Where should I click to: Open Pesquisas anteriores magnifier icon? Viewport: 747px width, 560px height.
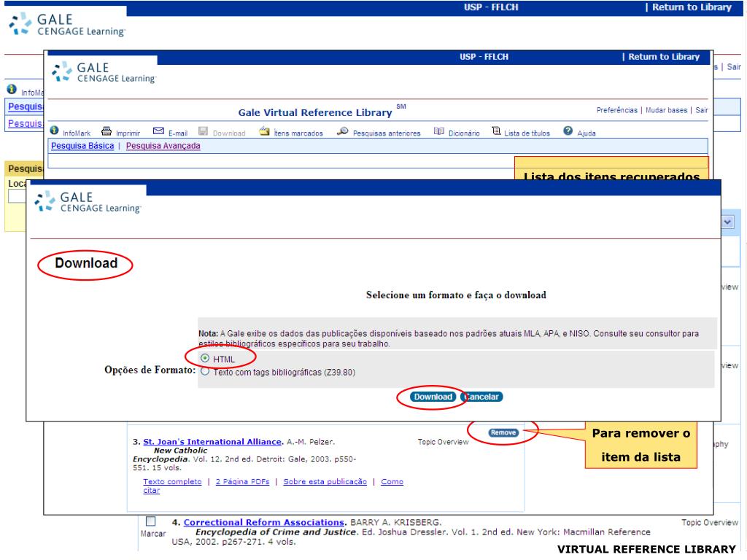click(343, 131)
